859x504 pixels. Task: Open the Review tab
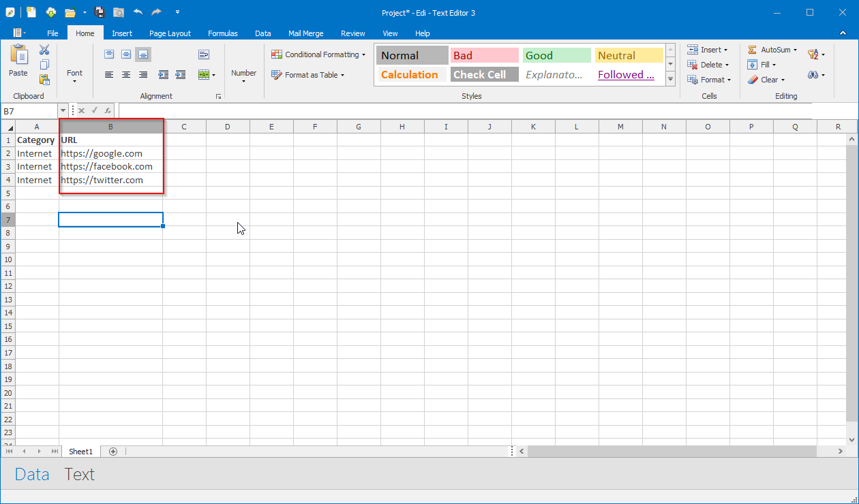coord(353,33)
